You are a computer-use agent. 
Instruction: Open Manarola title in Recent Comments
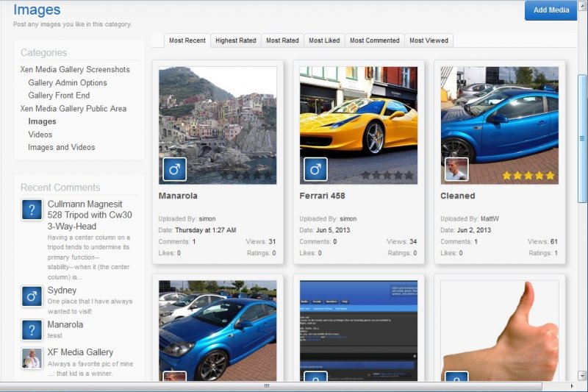pos(65,324)
